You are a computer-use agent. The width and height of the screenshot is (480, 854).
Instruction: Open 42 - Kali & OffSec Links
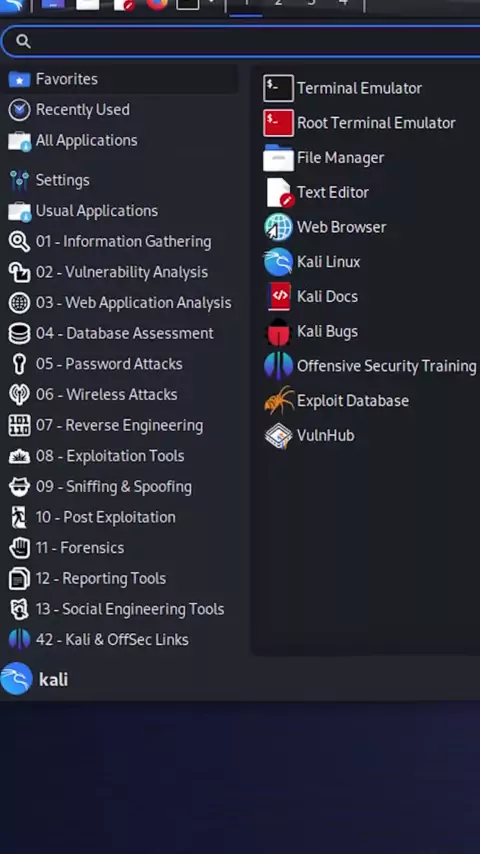tap(119, 639)
